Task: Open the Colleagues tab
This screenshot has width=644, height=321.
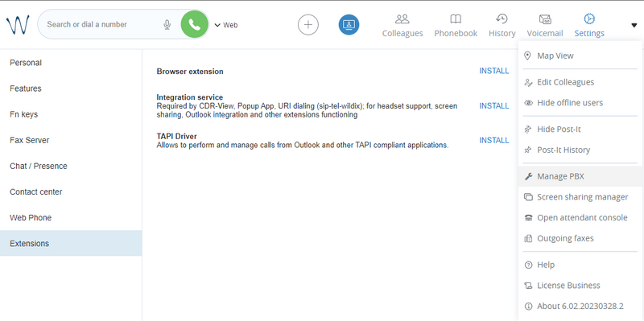Action: click(402, 26)
